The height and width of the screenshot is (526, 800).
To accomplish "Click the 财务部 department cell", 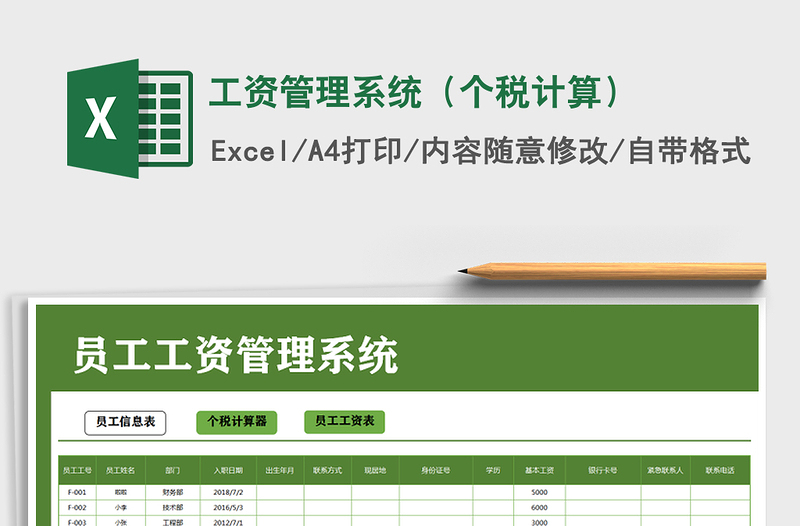I will click(x=172, y=492).
